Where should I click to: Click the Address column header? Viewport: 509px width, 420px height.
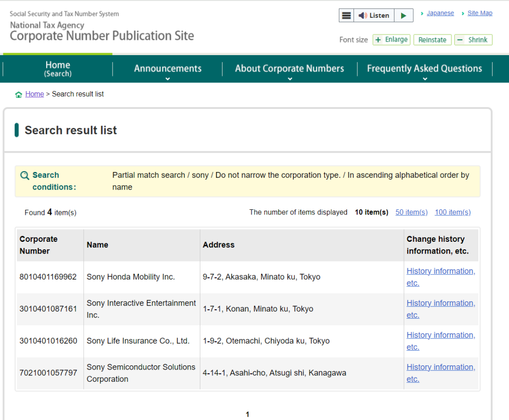(302, 245)
